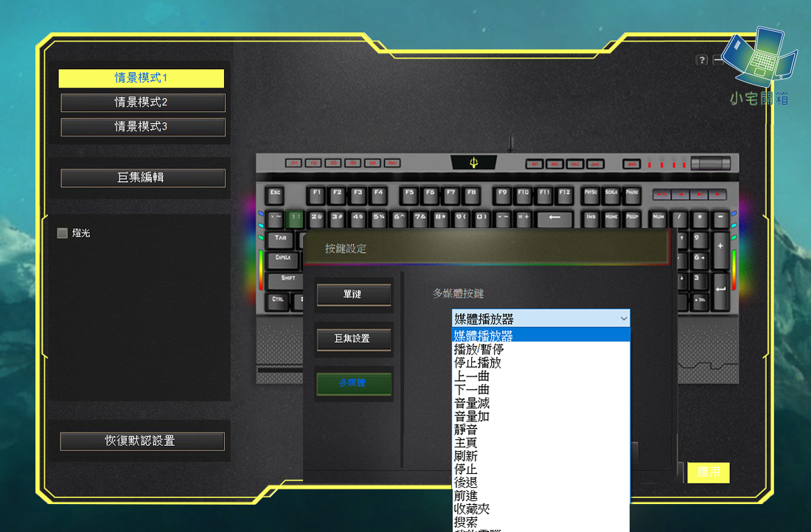Choose 音量減 from the list
Image resolution: width=811 pixels, height=532 pixels.
click(540, 403)
